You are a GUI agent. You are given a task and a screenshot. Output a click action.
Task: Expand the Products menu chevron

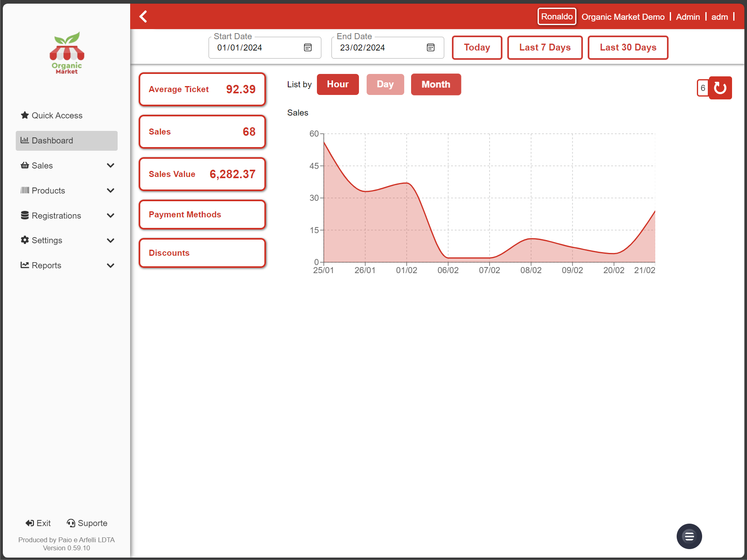pyautogui.click(x=110, y=191)
